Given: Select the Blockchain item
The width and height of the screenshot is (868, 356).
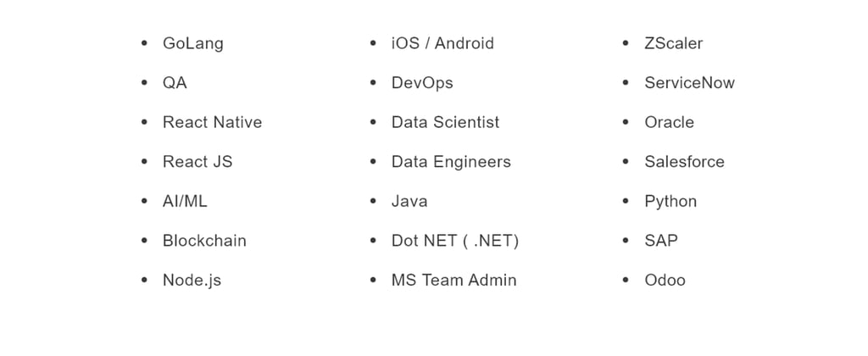Looking at the screenshot, I should 204,241.
